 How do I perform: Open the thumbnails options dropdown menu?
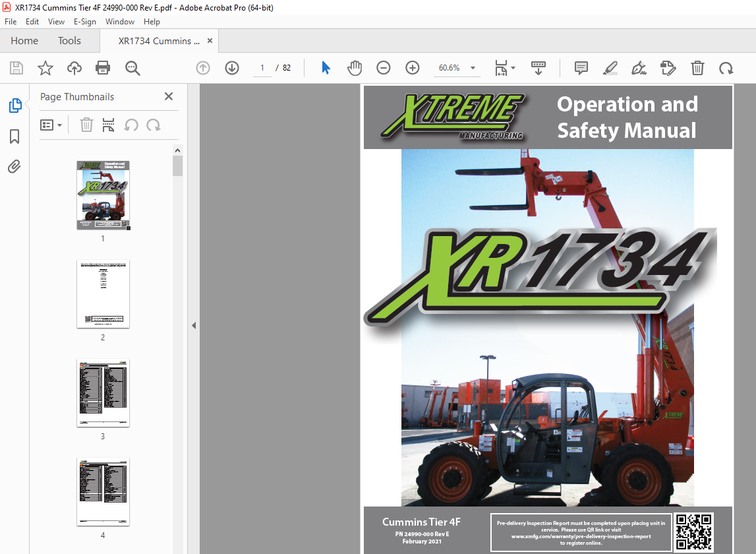51,125
